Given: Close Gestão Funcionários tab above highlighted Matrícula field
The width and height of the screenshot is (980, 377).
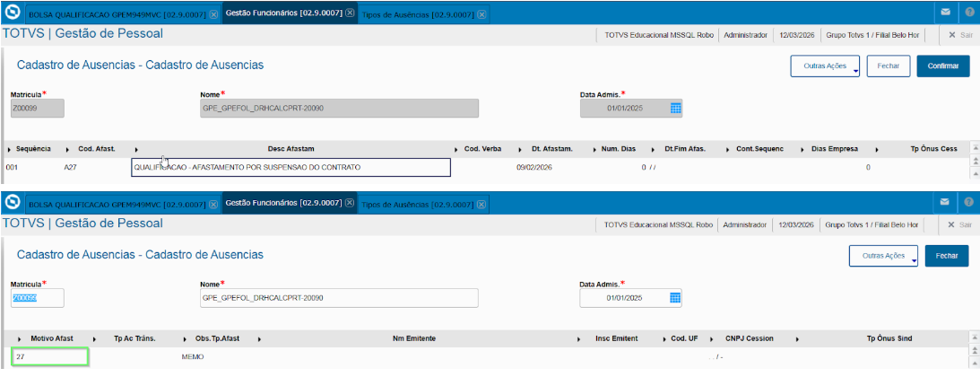Looking at the screenshot, I should click(350, 204).
